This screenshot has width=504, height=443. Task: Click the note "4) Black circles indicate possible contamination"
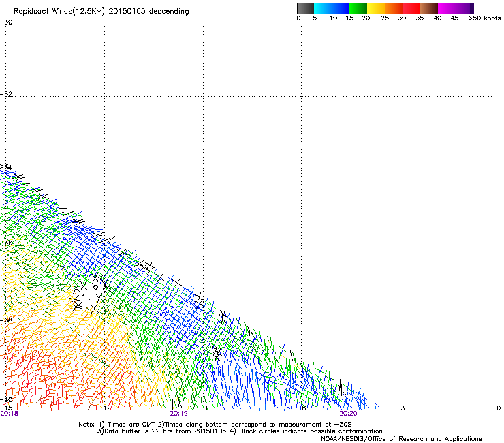306,431
